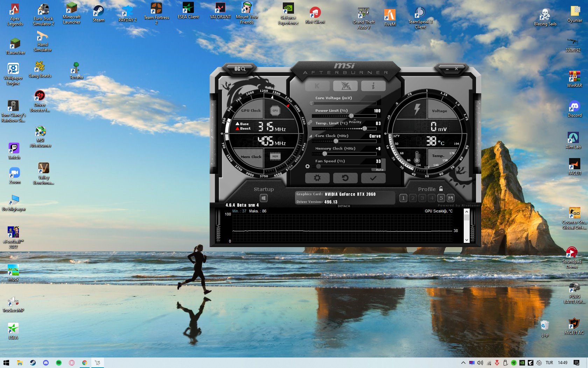This screenshot has width=588, height=368.
Task: Open Google Chrome from the taskbar
Action: pos(84,363)
